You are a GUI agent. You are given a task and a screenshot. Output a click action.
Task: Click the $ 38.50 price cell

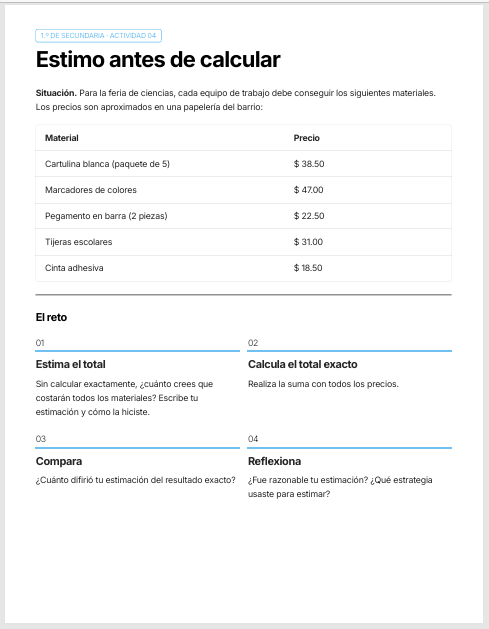309,164
